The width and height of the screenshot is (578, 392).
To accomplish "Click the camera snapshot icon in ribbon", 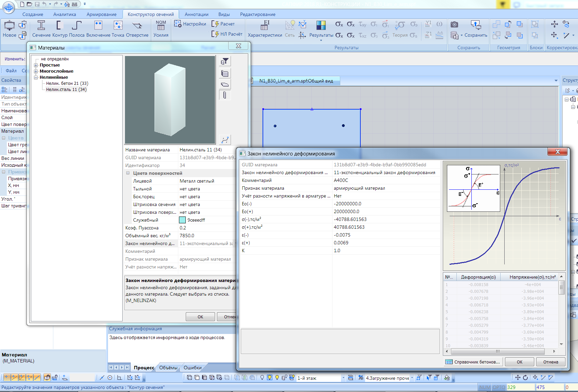I will 454,24.
